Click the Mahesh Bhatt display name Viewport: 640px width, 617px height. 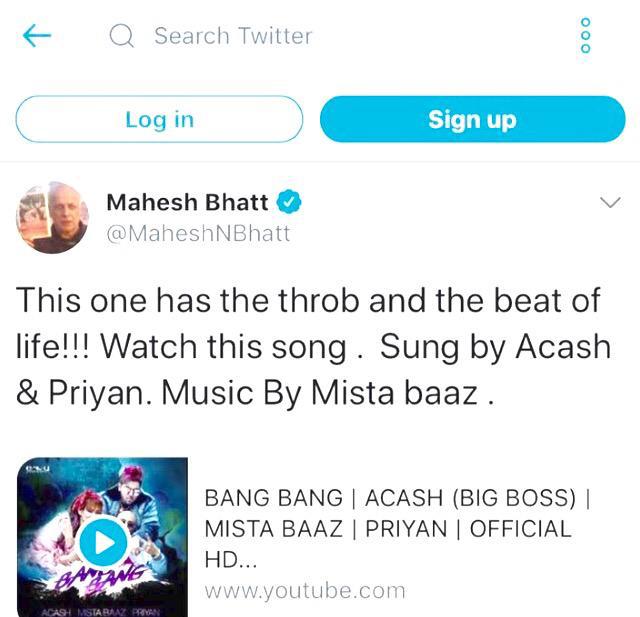187,202
